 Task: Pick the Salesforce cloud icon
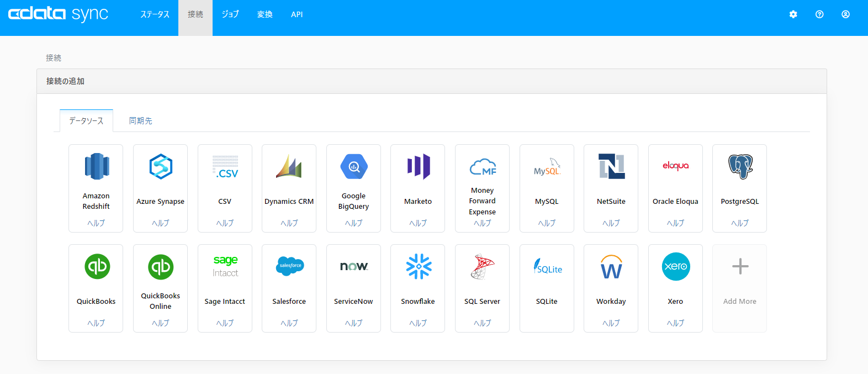pyautogui.click(x=290, y=266)
